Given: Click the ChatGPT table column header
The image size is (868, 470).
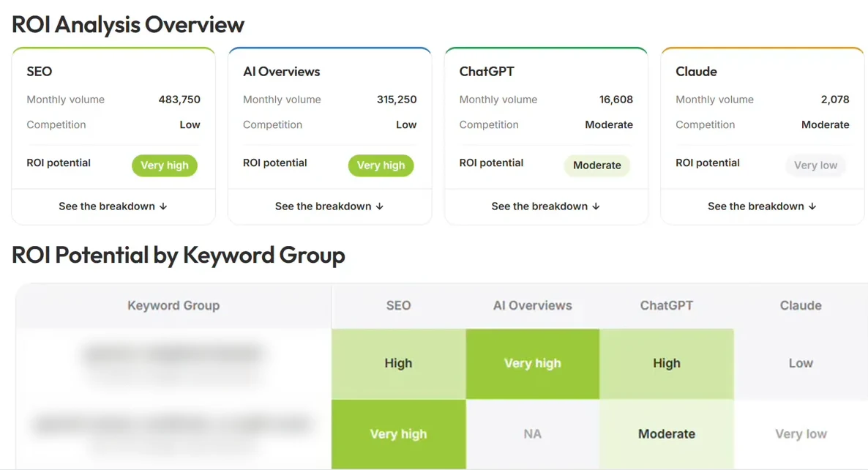Looking at the screenshot, I should coord(667,305).
